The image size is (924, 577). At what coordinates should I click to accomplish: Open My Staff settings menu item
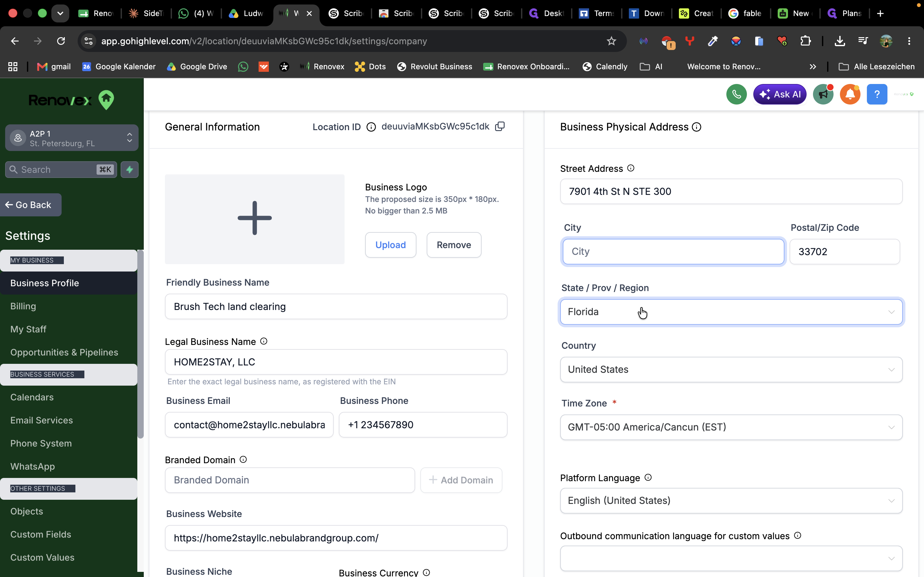(x=28, y=329)
